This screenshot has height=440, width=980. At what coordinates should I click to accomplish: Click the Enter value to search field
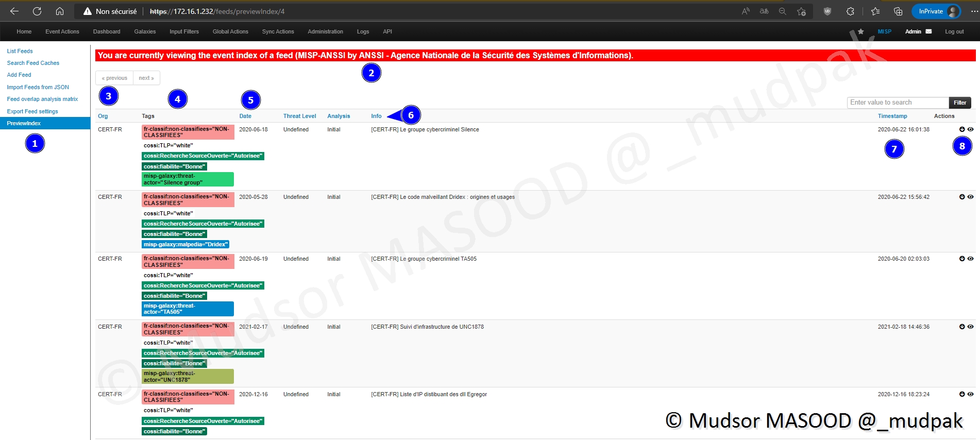[x=897, y=103]
